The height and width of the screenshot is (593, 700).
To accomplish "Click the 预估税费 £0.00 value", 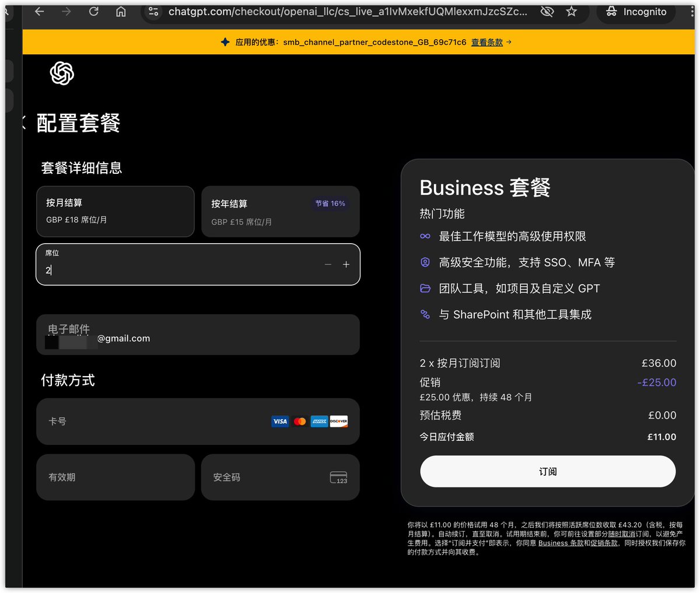I will tap(662, 415).
